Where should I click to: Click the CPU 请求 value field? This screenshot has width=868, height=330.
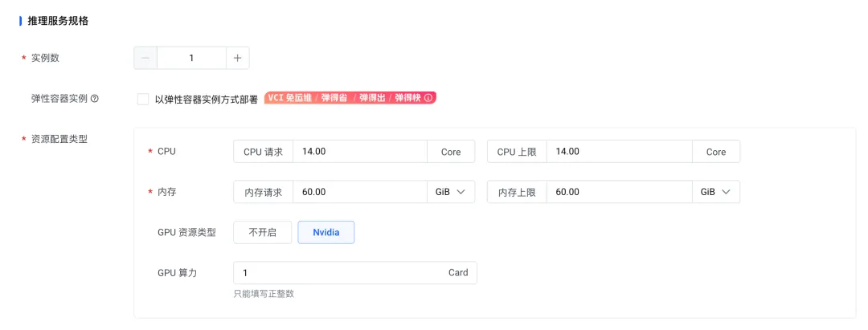click(359, 152)
